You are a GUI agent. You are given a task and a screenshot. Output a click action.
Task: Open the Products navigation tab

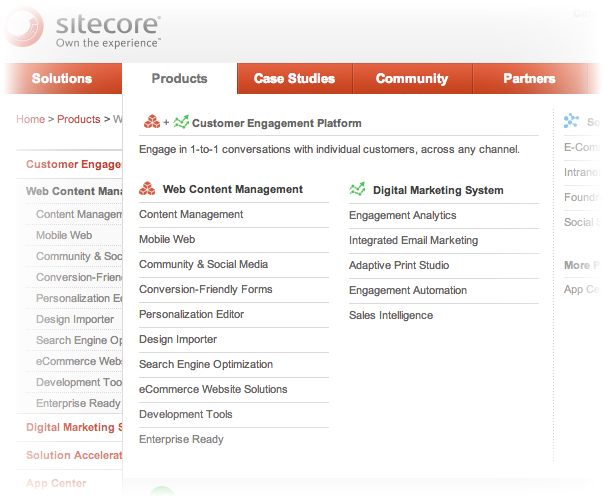click(x=179, y=79)
